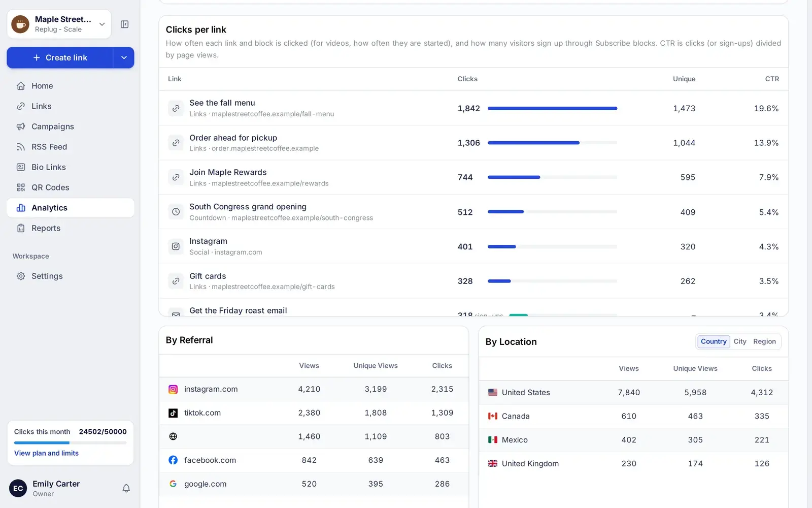Open Campaigns section
812x508 pixels.
[70, 126]
